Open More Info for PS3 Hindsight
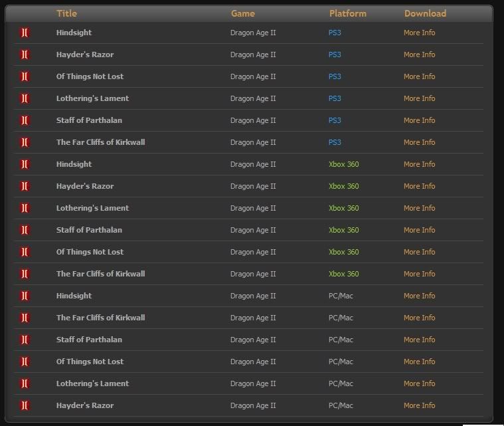The height and width of the screenshot is (426, 504). pos(420,33)
